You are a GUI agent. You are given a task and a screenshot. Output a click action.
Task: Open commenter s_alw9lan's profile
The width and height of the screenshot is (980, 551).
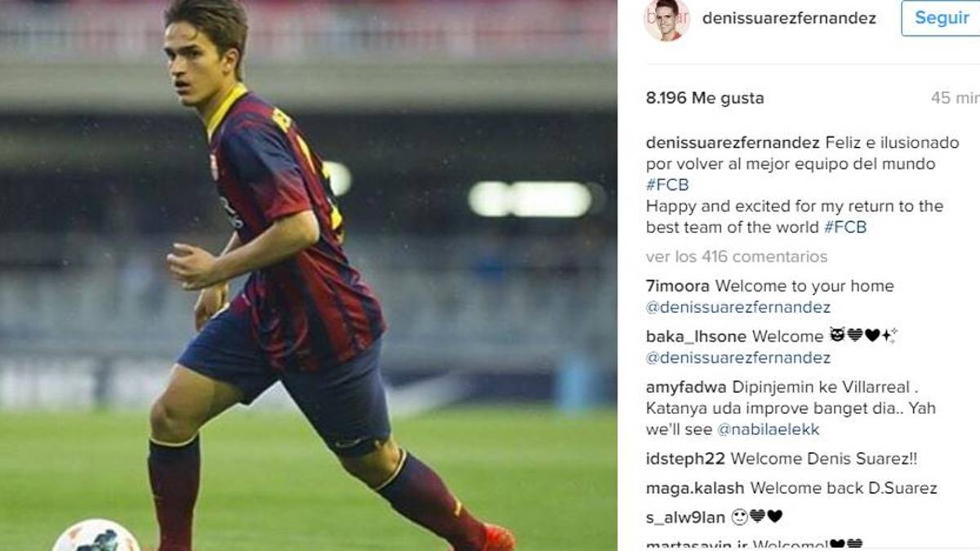point(684,517)
